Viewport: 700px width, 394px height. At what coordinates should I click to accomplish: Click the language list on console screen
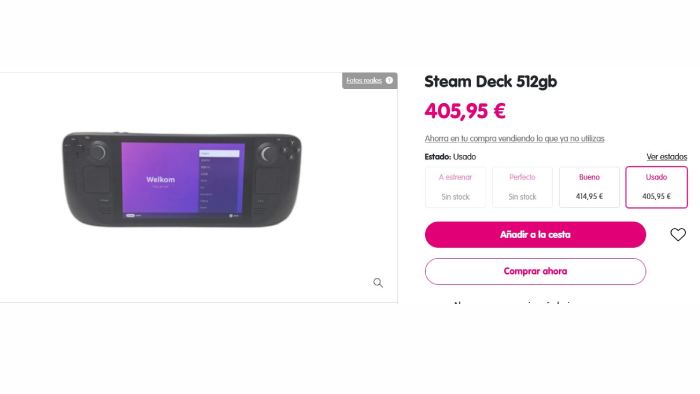[x=219, y=181]
